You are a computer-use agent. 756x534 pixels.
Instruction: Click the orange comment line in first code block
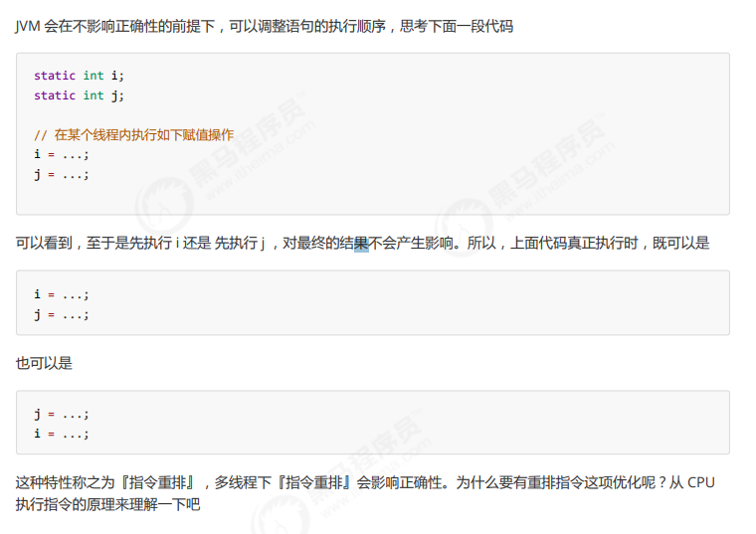click(x=133, y=135)
